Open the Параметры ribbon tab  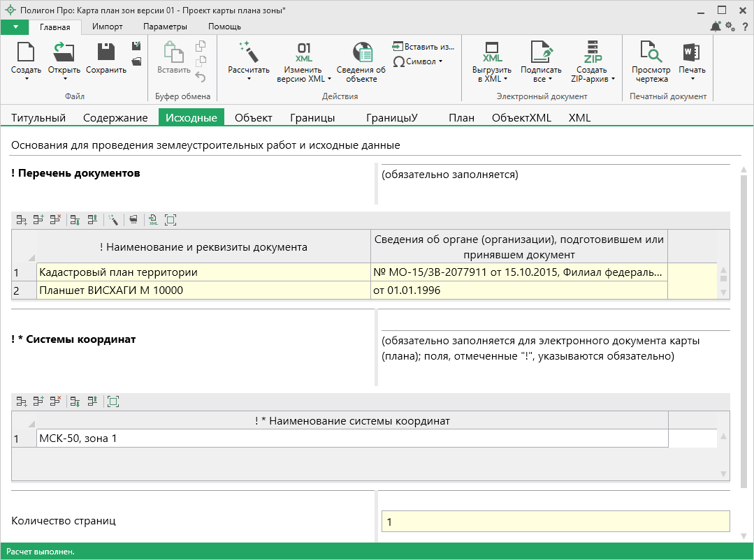(165, 27)
